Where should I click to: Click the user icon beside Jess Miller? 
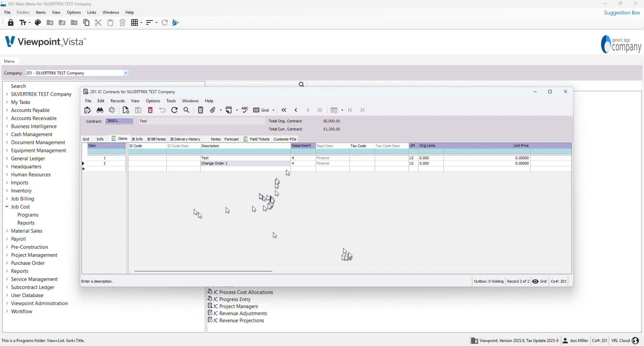click(565, 341)
